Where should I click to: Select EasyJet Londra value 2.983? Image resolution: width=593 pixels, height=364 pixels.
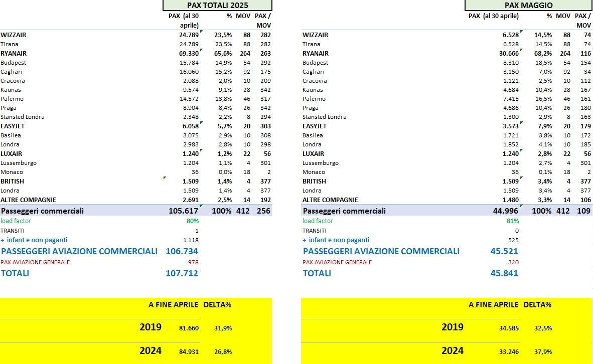click(191, 144)
